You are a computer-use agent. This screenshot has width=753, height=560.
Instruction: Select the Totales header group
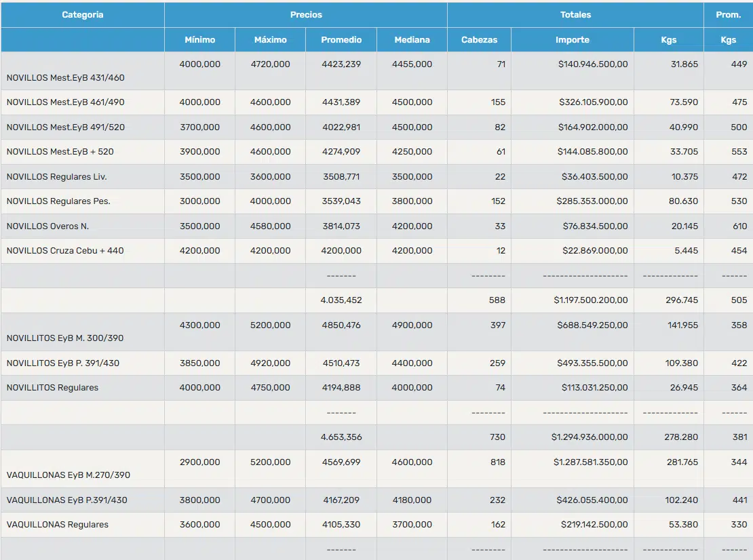tap(576, 15)
